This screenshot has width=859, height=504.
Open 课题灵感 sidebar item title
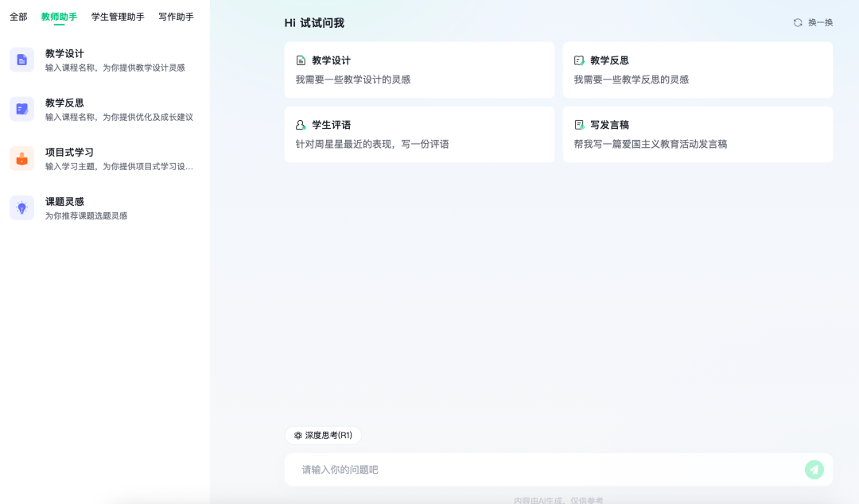click(64, 202)
